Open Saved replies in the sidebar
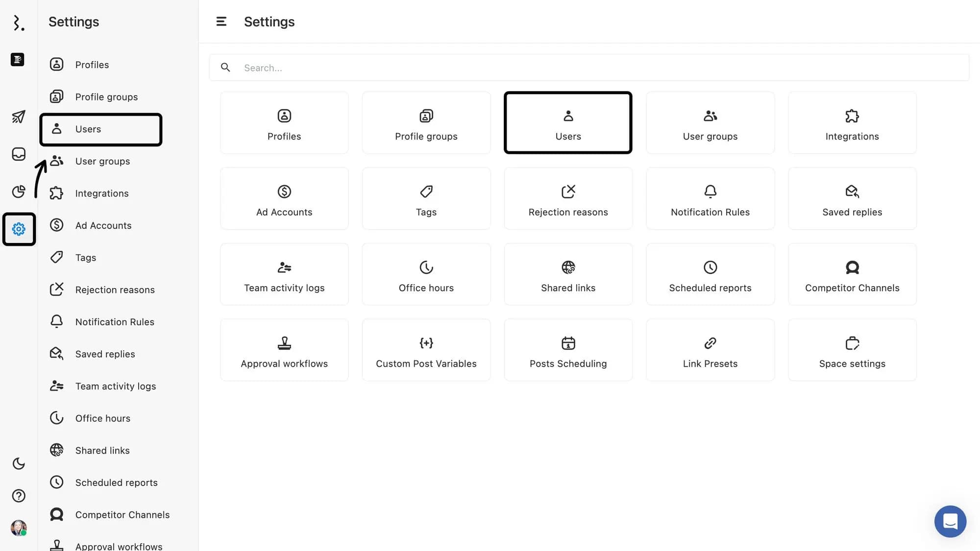 tap(118, 354)
